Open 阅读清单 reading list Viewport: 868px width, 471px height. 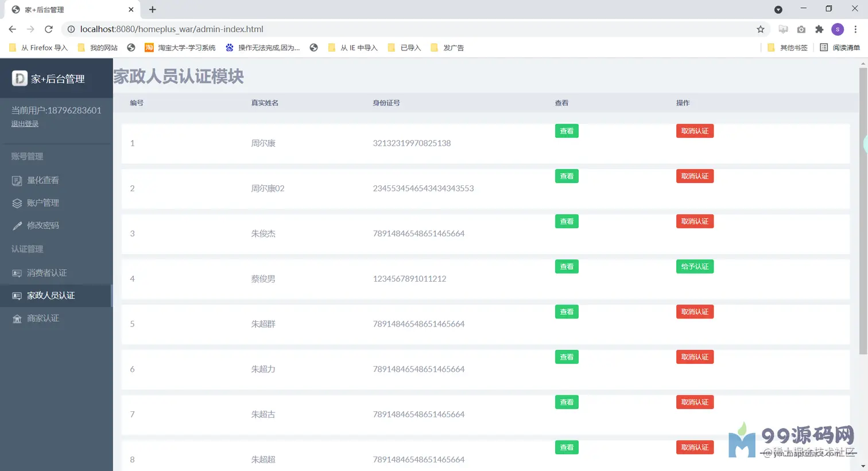(x=840, y=48)
